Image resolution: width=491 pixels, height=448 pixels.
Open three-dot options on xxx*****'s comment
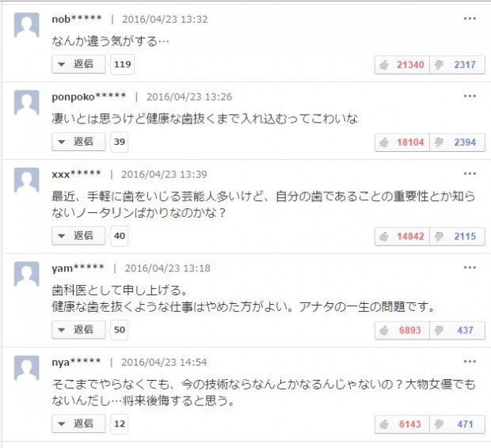coord(470,174)
